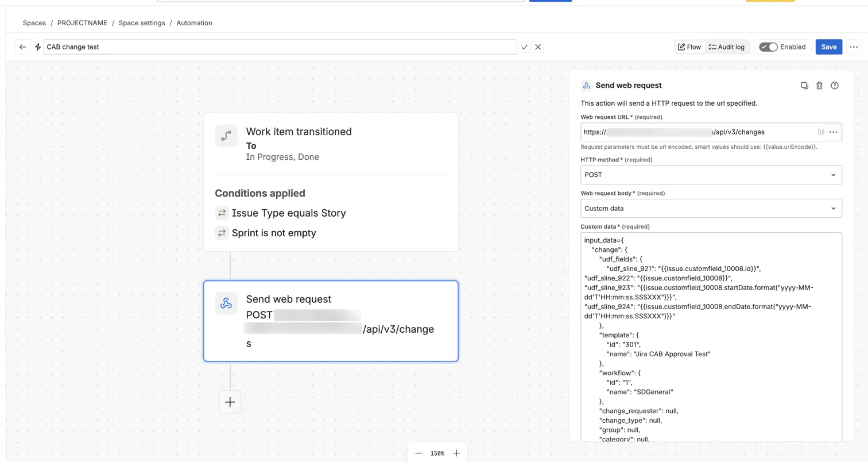Select the Issue Type equals Story condition
The width and height of the screenshot is (868, 462).
tap(289, 213)
